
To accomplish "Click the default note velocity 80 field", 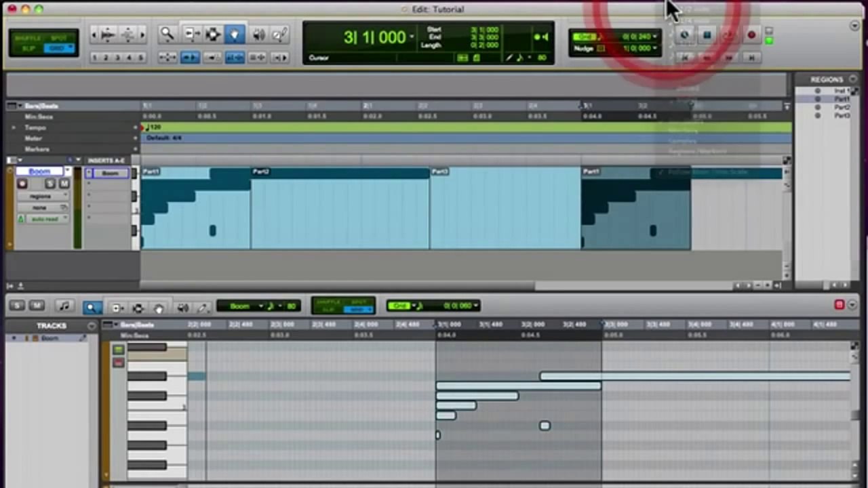I will tap(292, 306).
